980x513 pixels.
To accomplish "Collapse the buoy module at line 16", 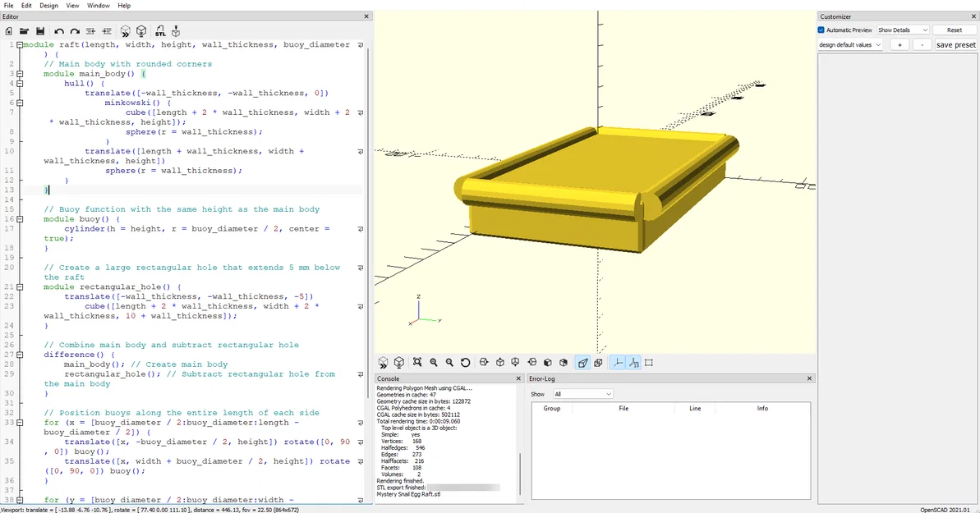I will click(20, 219).
